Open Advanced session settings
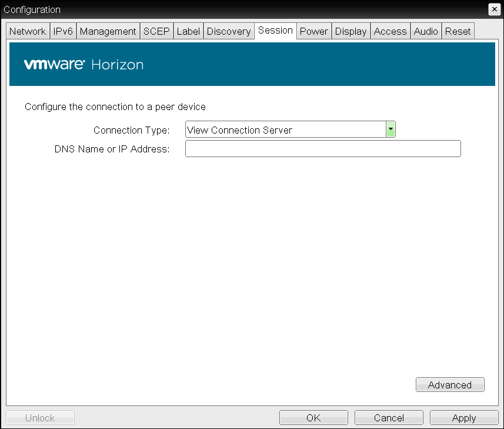This screenshot has width=504, height=429. coord(450,385)
